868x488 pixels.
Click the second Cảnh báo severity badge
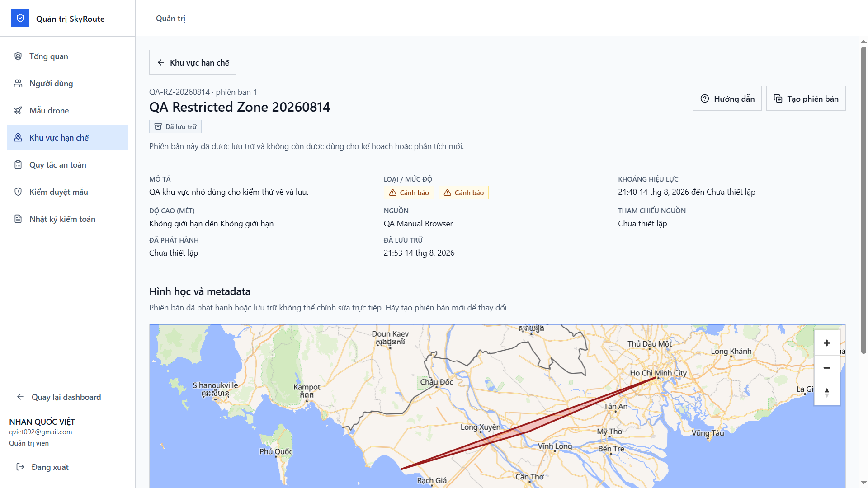[463, 192]
